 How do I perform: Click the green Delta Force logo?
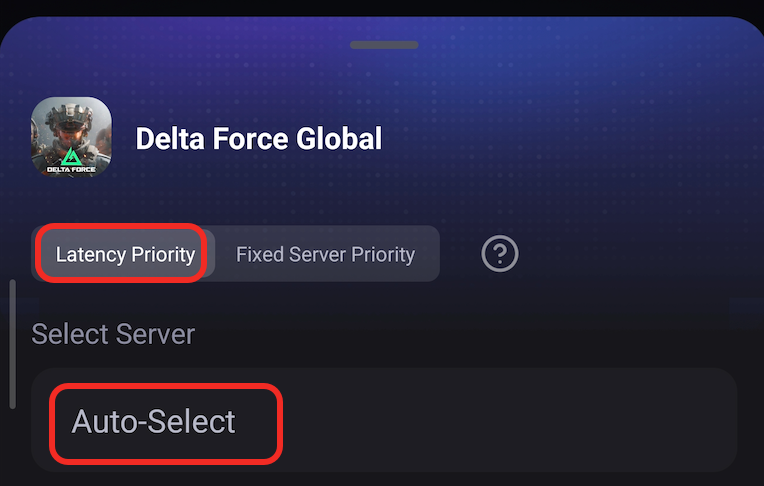pos(70,157)
